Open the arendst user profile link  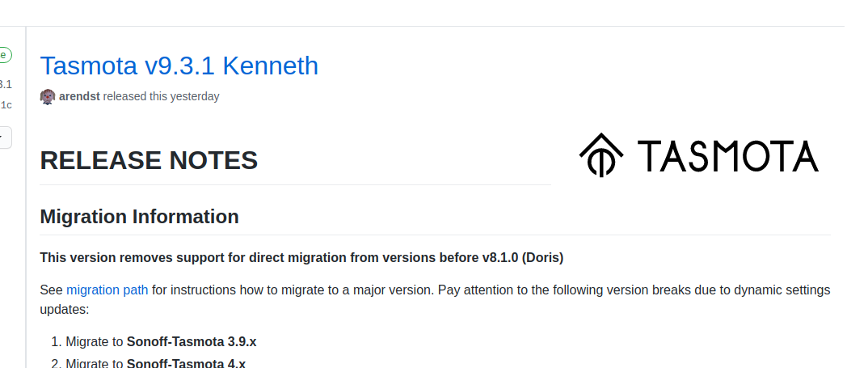coord(79,96)
